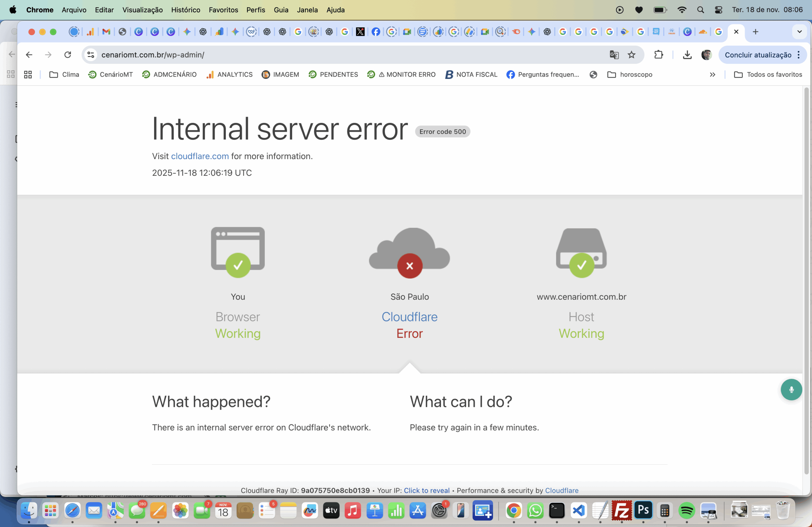Open the Histórico menu

186,10
